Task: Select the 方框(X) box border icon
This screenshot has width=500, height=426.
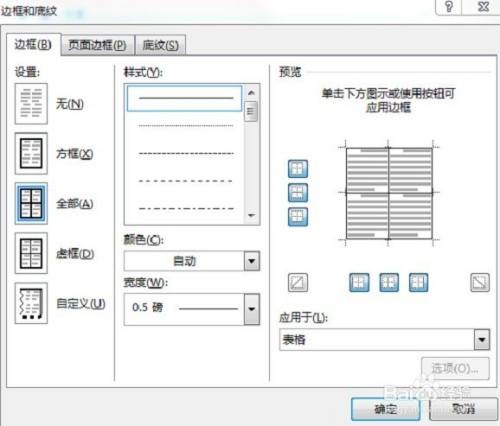Action: click(31, 154)
